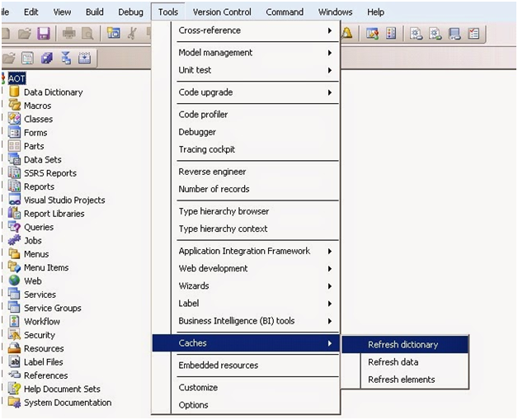Click the form designer icon with green dot

[x=372, y=33]
